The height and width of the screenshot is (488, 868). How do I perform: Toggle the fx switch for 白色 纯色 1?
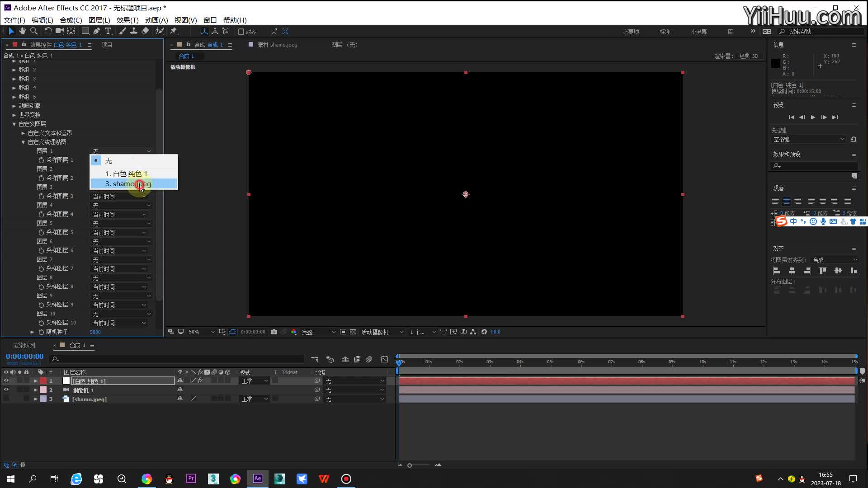pos(200,381)
